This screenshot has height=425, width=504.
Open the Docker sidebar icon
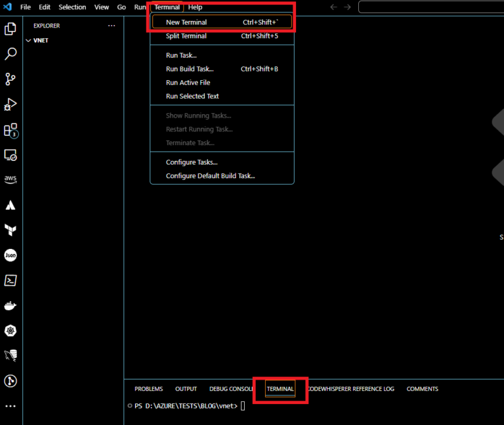[x=10, y=305]
